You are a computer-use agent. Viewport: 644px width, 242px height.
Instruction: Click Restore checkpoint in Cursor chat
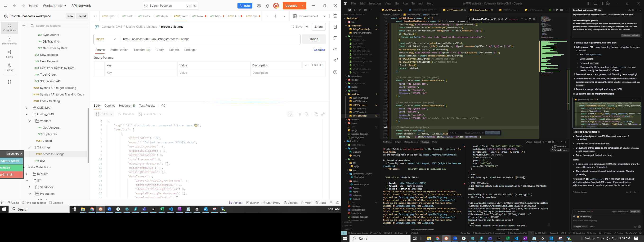[x=631, y=35]
